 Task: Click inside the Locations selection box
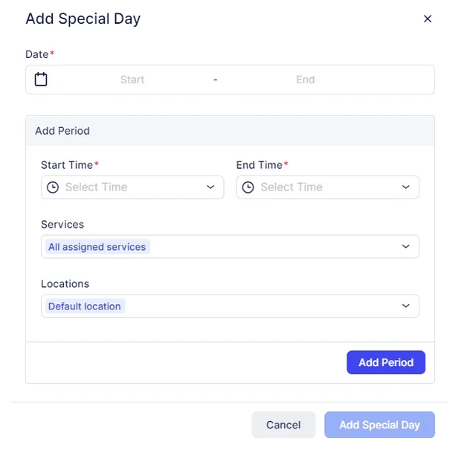pyautogui.click(x=230, y=306)
